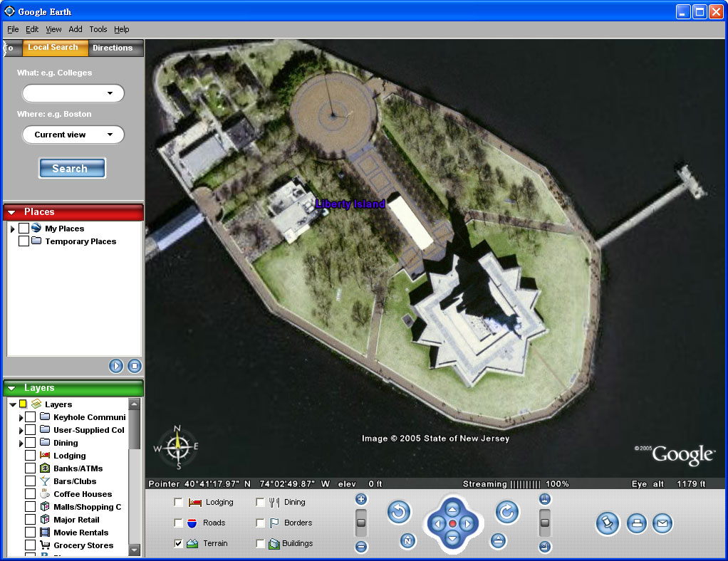Click the Liberty Island placemark label
The image size is (728, 561).
pyautogui.click(x=350, y=204)
